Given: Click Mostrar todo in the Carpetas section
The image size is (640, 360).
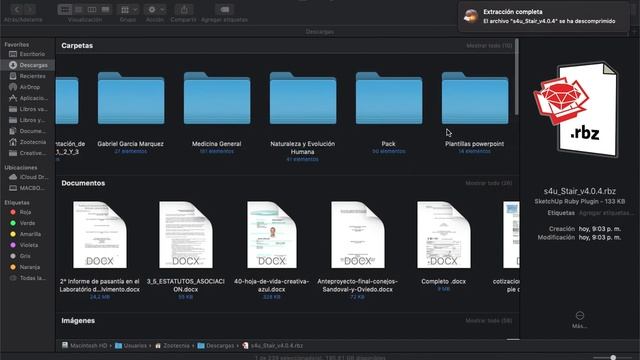Looking at the screenshot, I should (x=489, y=46).
